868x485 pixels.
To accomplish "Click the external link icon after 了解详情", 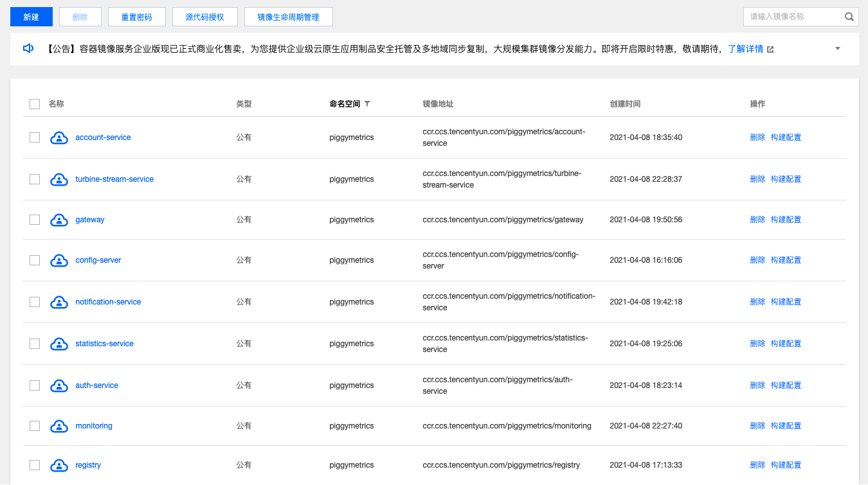I will [770, 49].
